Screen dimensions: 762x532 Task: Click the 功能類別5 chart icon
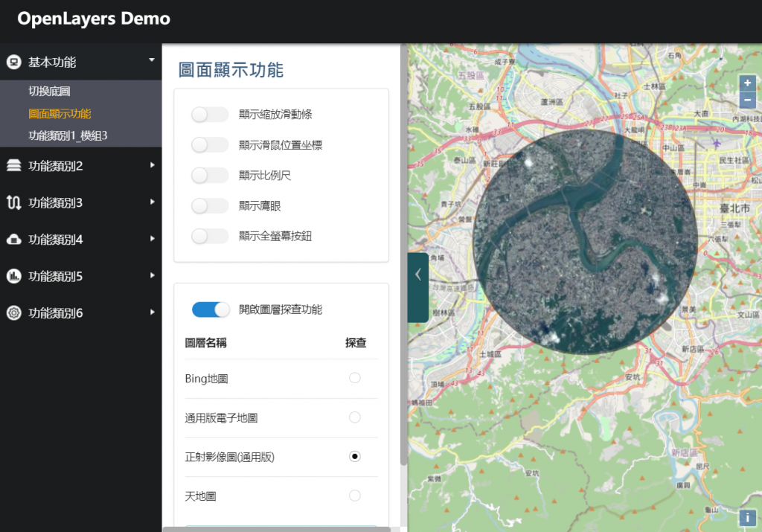pyautogui.click(x=13, y=276)
